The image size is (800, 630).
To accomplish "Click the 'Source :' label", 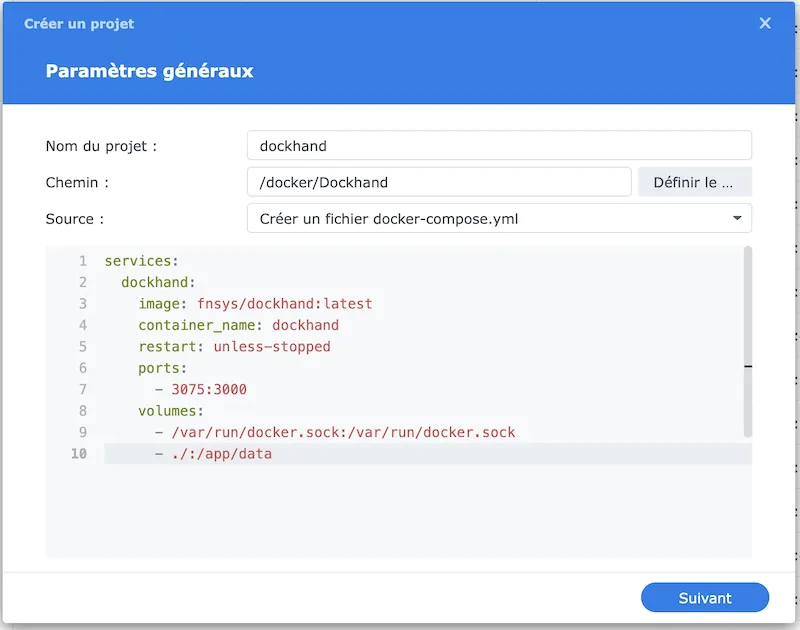I will point(74,219).
